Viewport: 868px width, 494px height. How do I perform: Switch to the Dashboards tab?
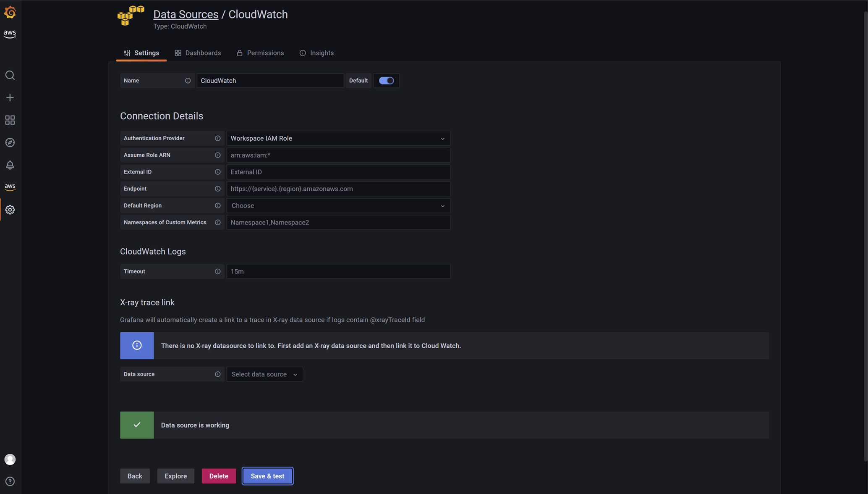click(198, 53)
